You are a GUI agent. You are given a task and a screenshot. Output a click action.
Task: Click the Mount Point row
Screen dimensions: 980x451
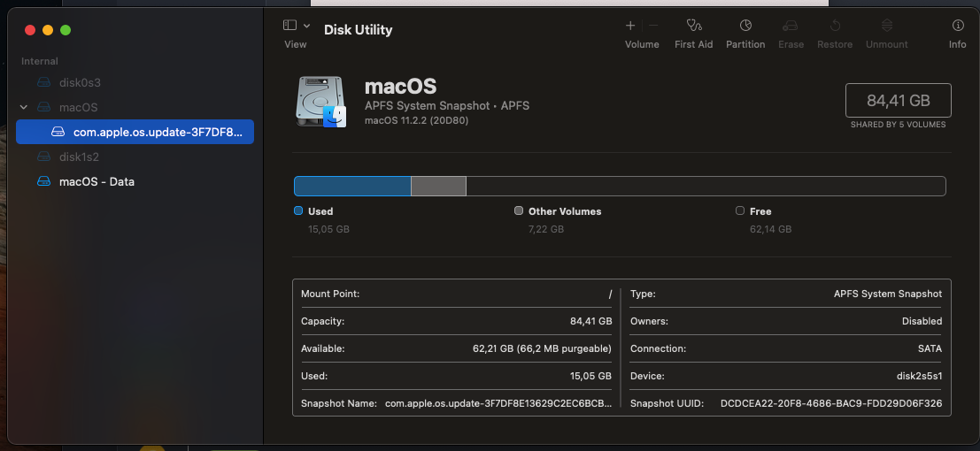pyautogui.click(x=456, y=294)
